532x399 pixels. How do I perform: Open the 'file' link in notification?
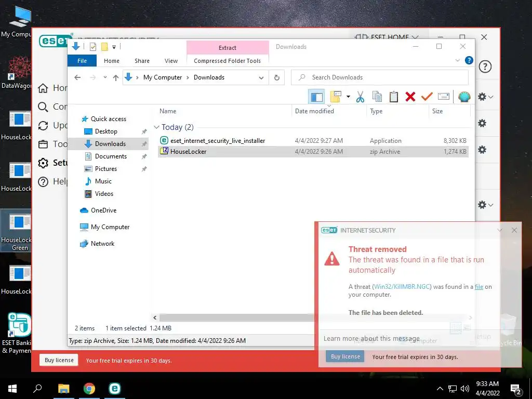[x=478, y=287]
